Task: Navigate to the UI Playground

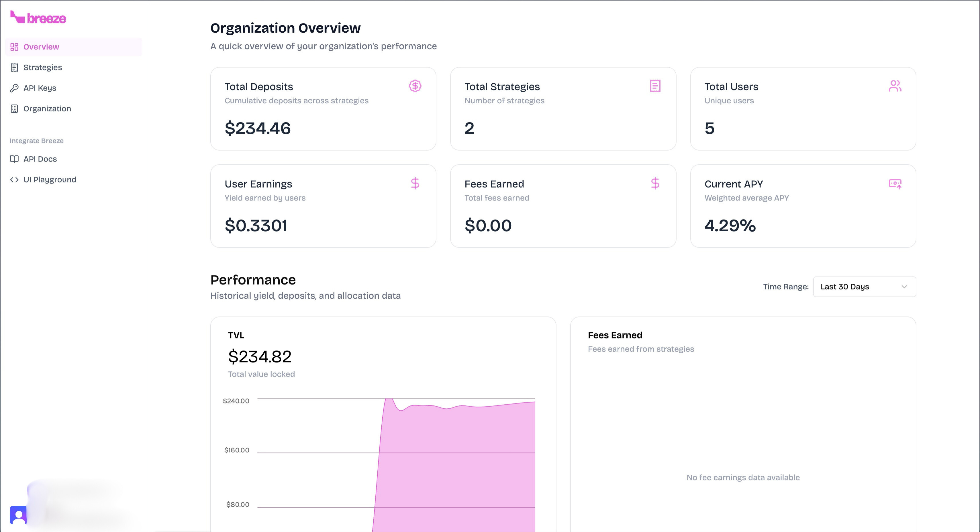Action: pos(50,180)
